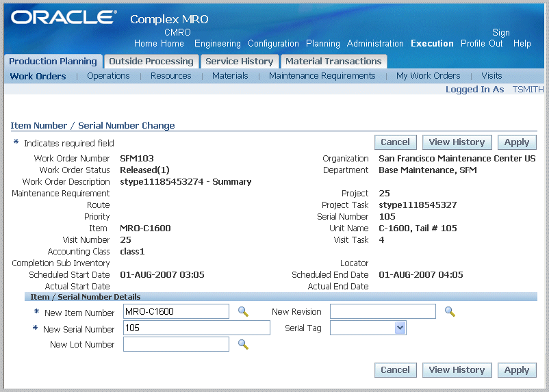The image size is (549, 392).
Task: Focus the New Item Number field
Action: point(176,311)
